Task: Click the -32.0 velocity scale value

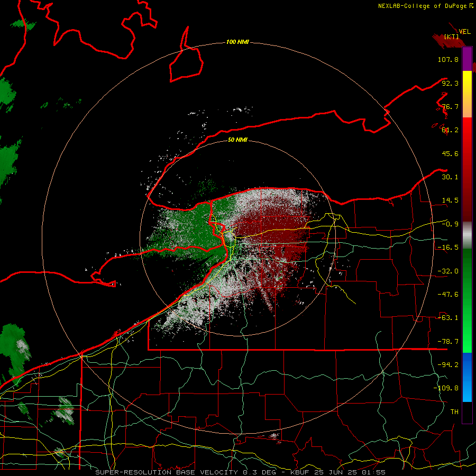Action: pyautogui.click(x=448, y=271)
